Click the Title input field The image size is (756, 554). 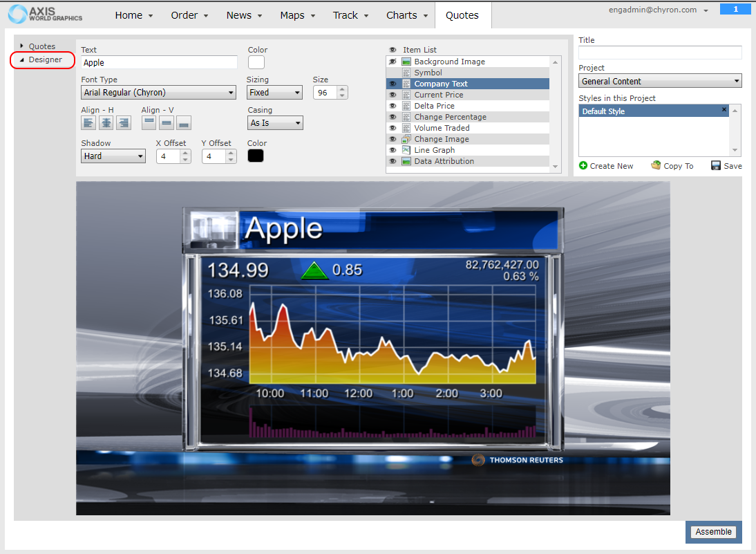(x=660, y=53)
